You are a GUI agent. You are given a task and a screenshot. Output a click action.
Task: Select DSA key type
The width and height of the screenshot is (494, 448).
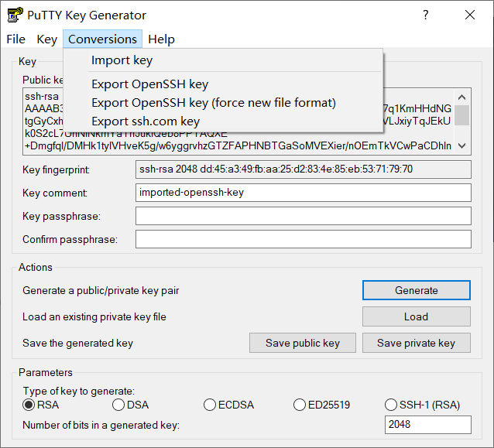130,405
